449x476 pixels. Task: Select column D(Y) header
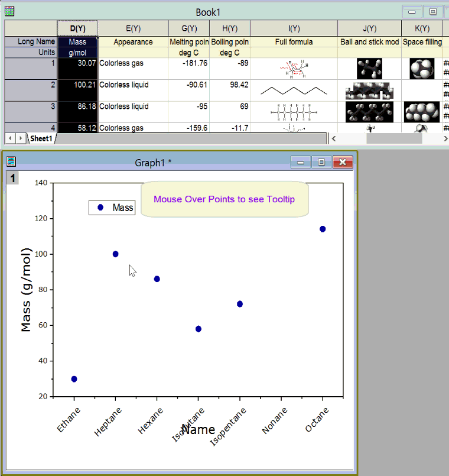pos(77,28)
